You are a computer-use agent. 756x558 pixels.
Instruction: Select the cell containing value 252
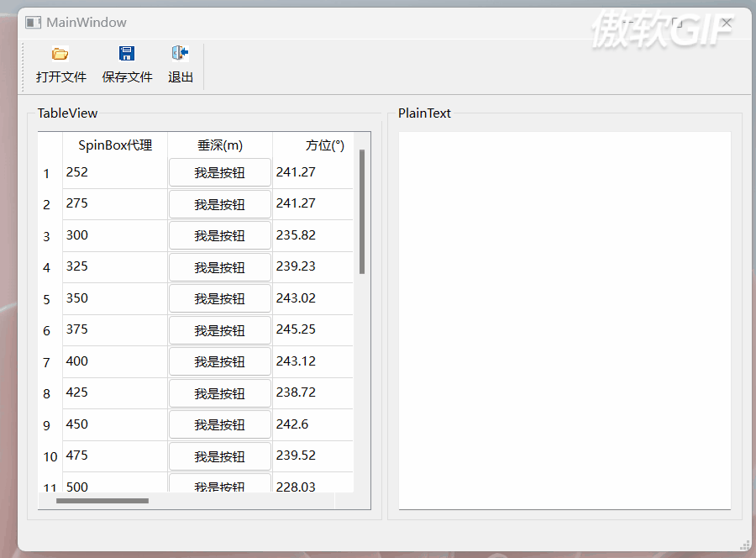tap(114, 172)
